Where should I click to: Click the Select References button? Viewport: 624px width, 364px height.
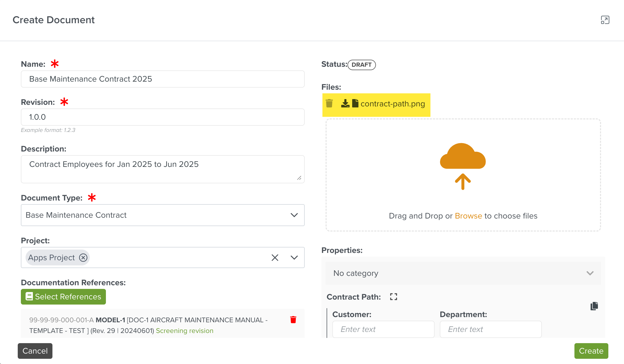point(63,297)
